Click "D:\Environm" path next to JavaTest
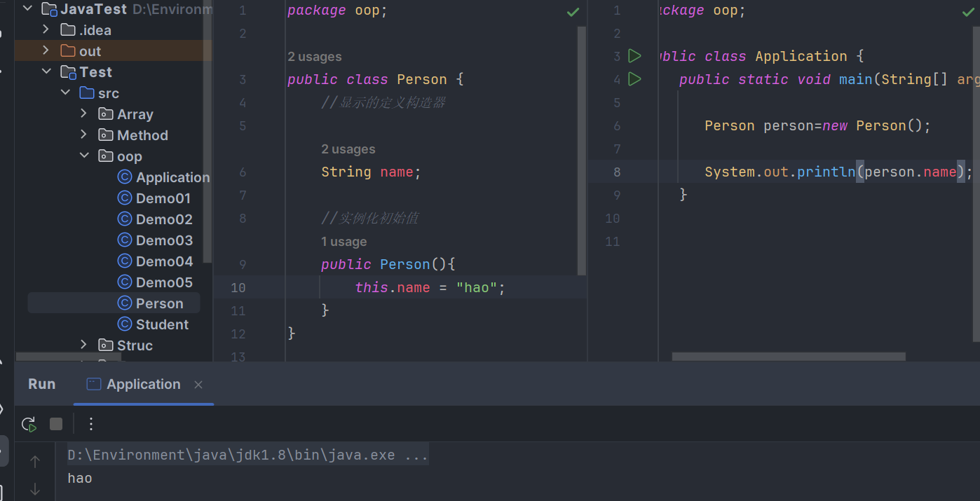The height and width of the screenshot is (501, 980). coord(172,9)
